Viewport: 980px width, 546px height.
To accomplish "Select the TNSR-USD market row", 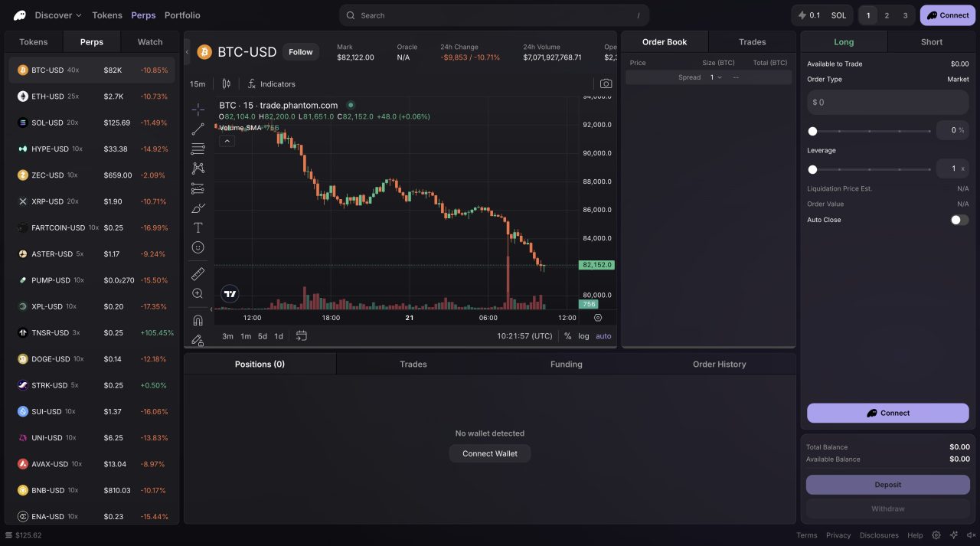I will pyautogui.click(x=92, y=333).
